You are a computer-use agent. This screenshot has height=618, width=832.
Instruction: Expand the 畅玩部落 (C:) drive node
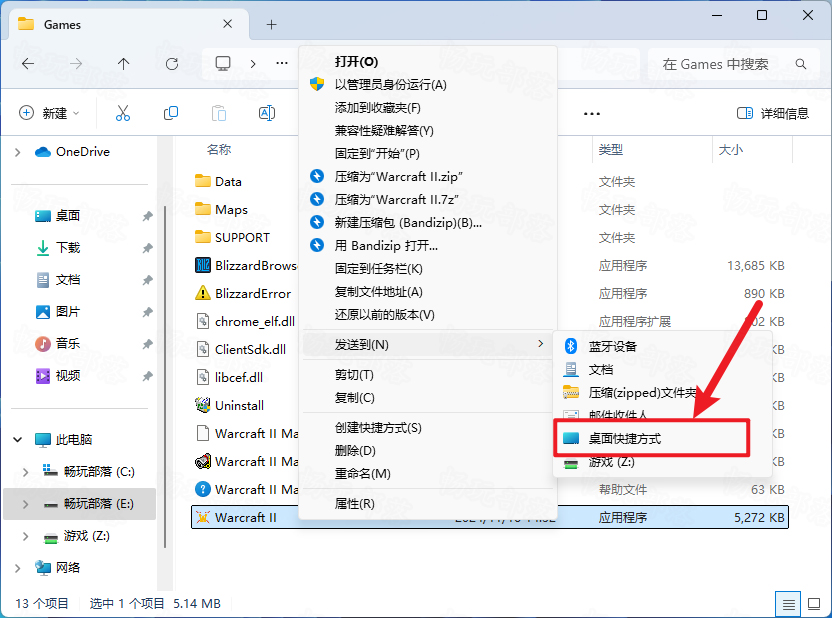click(25, 472)
